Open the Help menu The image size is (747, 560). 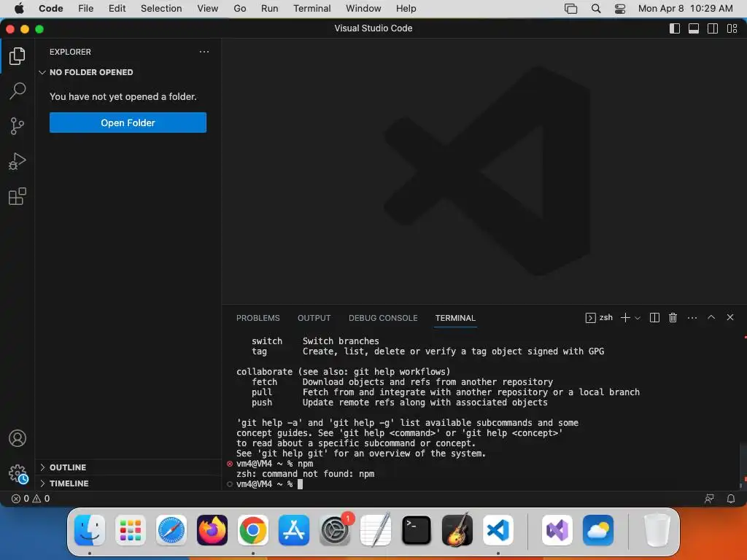coord(406,9)
